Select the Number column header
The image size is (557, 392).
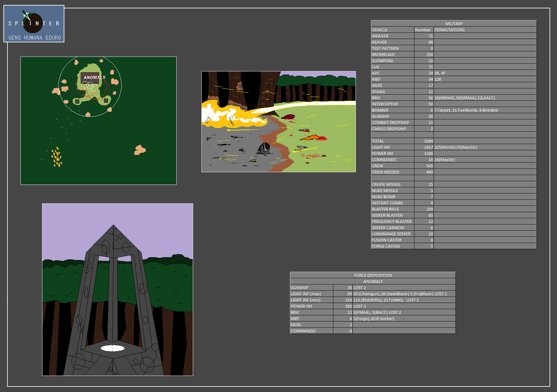tap(423, 30)
